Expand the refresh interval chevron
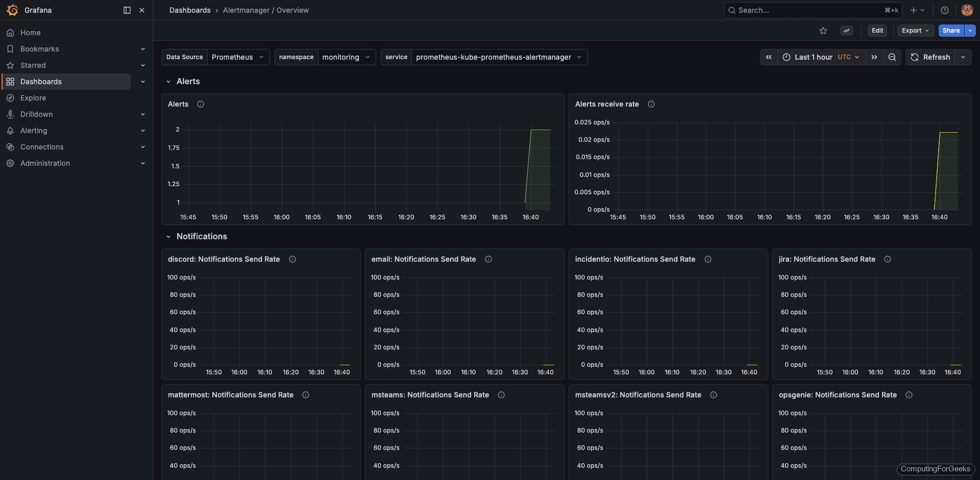Screen dimensions: 980x480 [964, 57]
